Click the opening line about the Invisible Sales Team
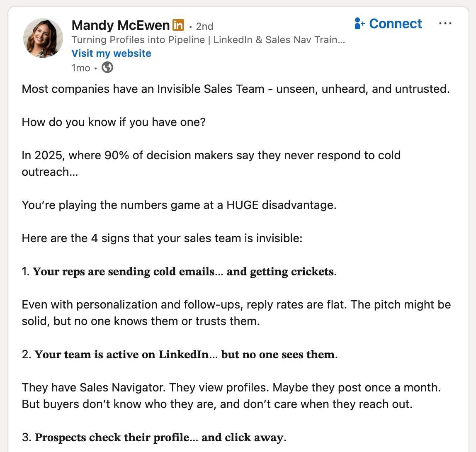The image size is (476, 452). (236, 89)
